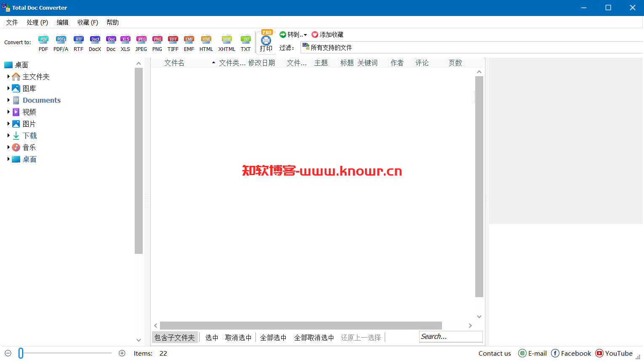Click 还原上一选择 restore selection
Image resolution: width=644 pixels, height=362 pixels.
[x=361, y=338]
